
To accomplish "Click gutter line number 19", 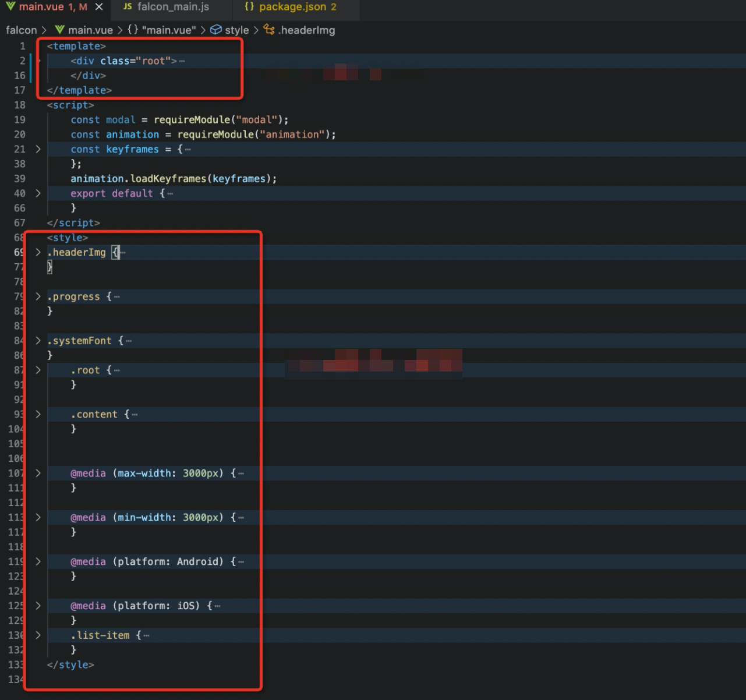I will 20,119.
